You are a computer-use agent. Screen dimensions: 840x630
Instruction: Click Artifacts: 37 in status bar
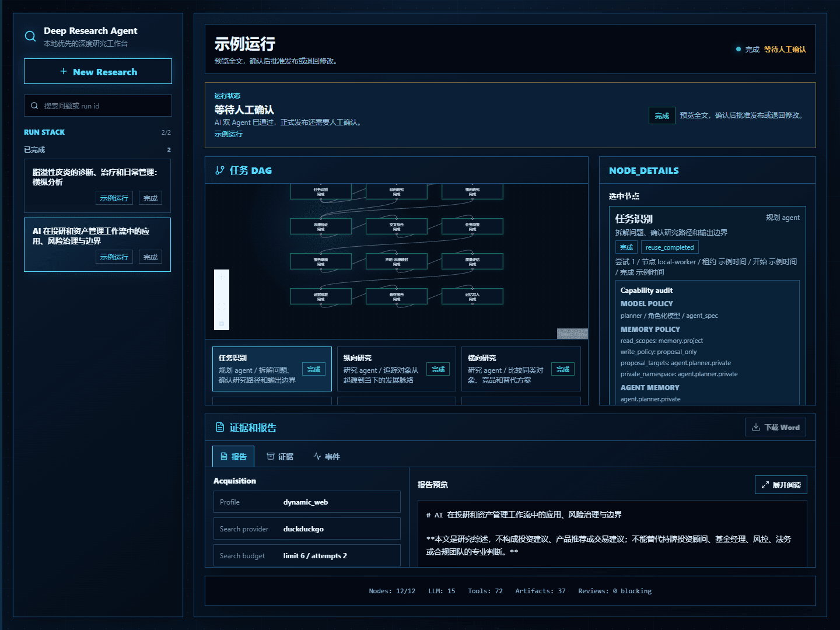[540, 591]
